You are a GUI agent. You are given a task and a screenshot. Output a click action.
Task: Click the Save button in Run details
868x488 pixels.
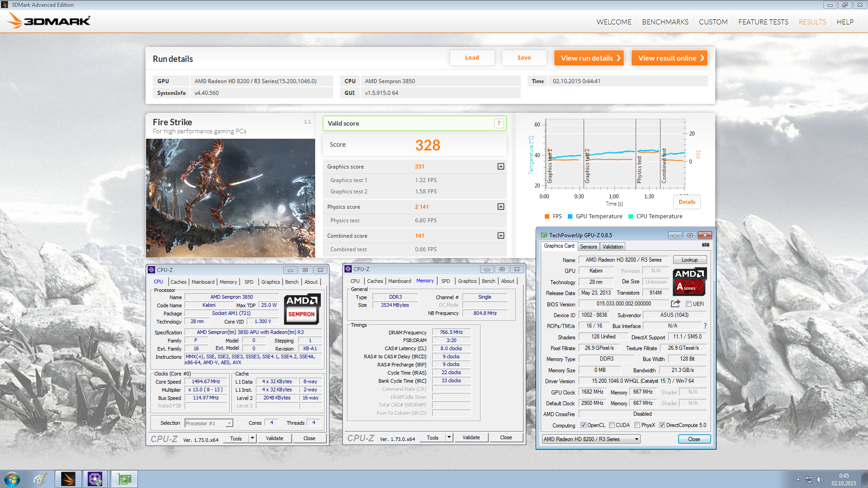[524, 58]
